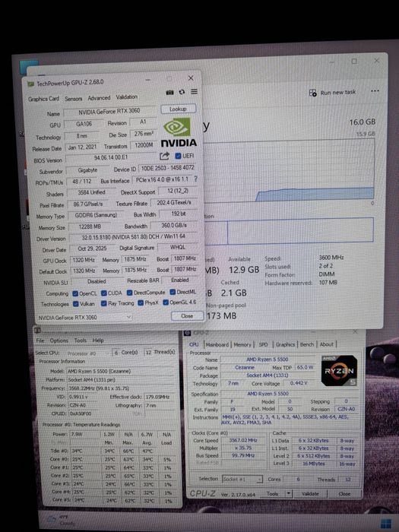
Task: Click the Bus Interface question mark
Action: (x=195, y=179)
